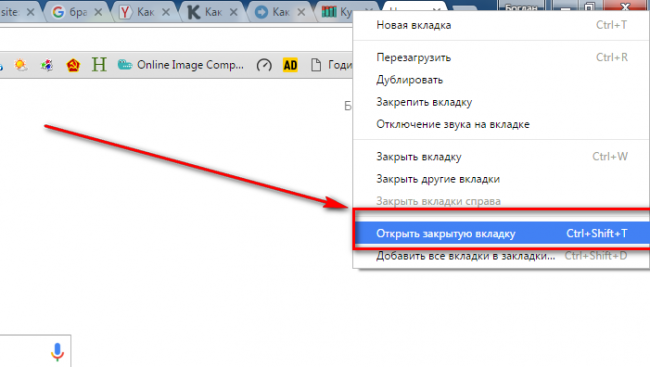Click the Google voice search microphone

(57, 352)
